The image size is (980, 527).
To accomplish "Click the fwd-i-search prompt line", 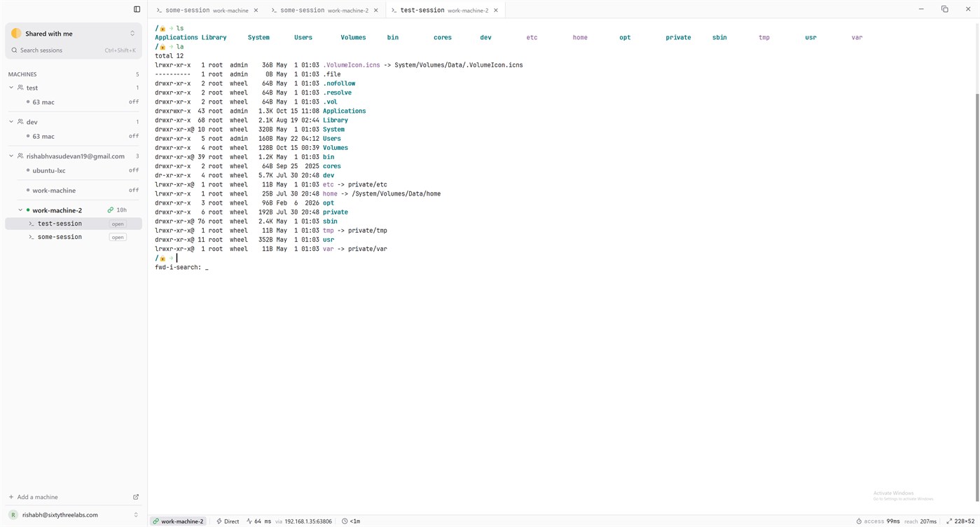I will [181, 267].
